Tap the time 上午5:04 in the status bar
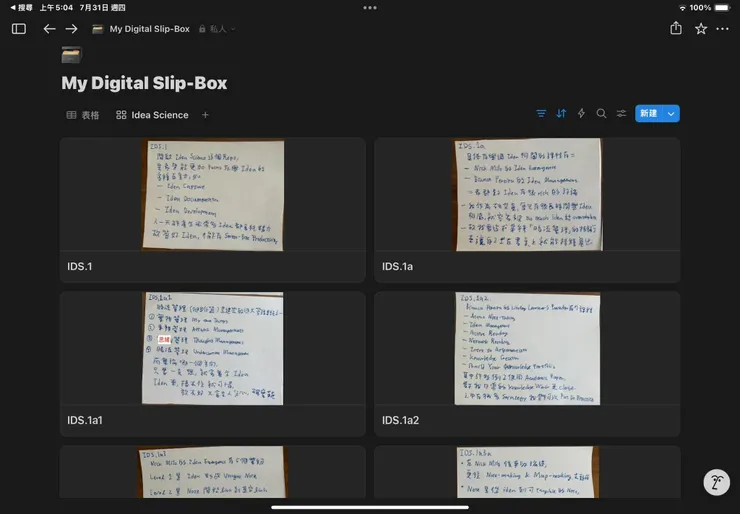740x514 pixels. click(56, 8)
